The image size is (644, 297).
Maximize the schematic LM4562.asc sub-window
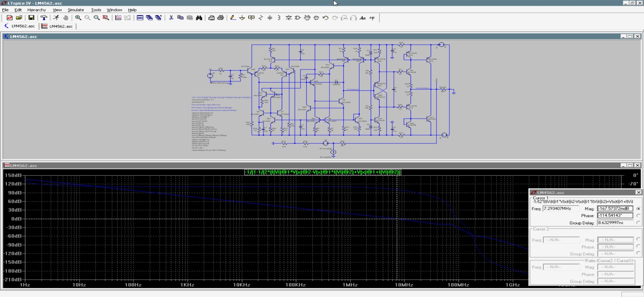point(630,36)
